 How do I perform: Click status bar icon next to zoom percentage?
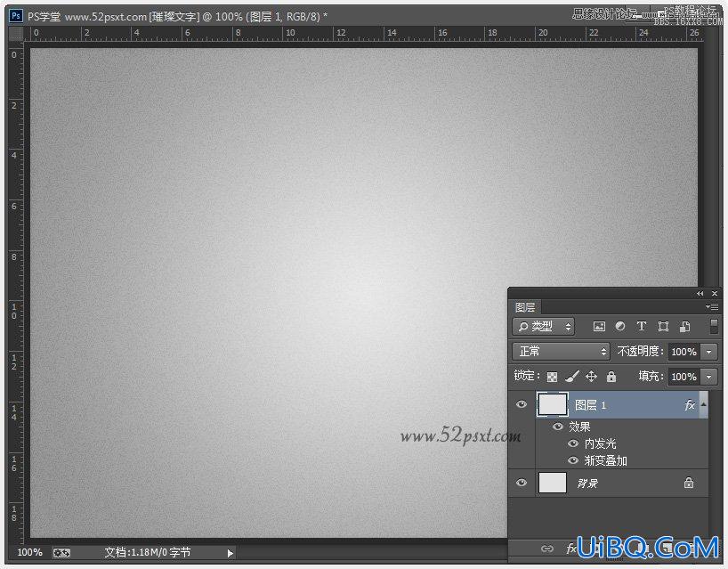61,553
